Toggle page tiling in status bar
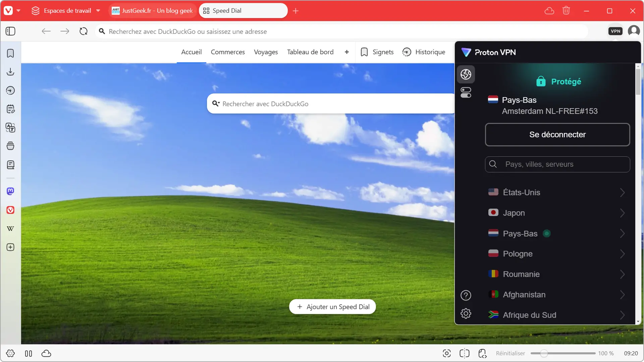644x362 pixels. coord(465,353)
